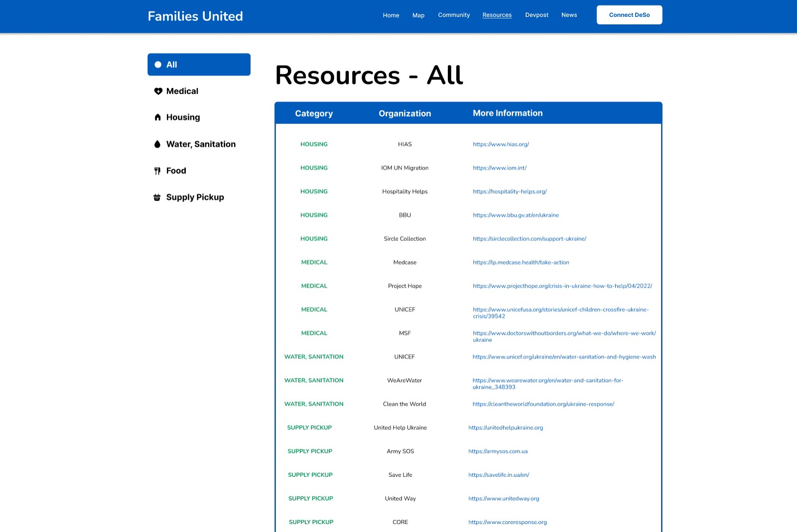Switch filter to Housing category
Image resolution: width=797 pixels, height=532 pixels.
point(183,117)
